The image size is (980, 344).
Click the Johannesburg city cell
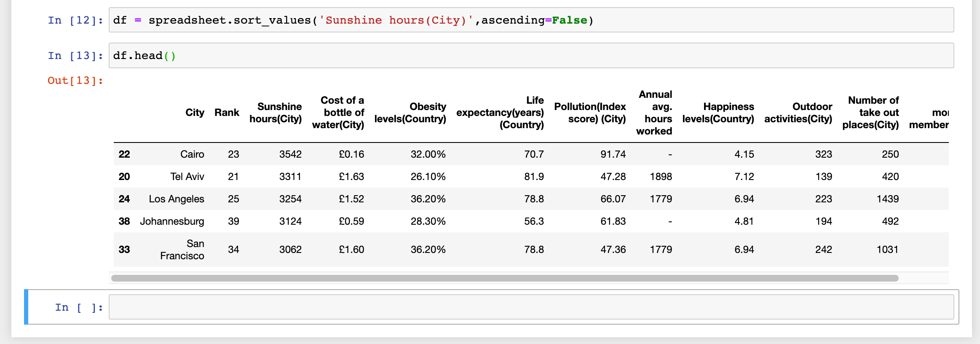(x=172, y=221)
